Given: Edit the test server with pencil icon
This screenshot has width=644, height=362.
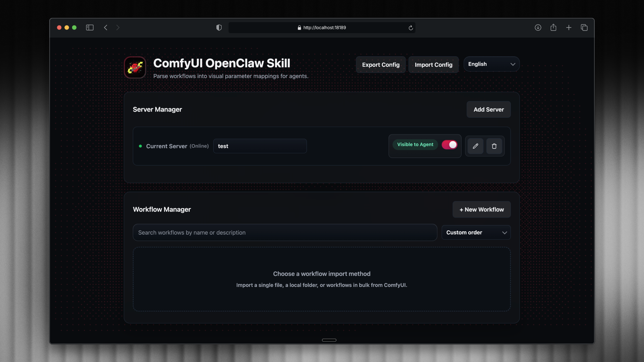Looking at the screenshot, I should 475,146.
